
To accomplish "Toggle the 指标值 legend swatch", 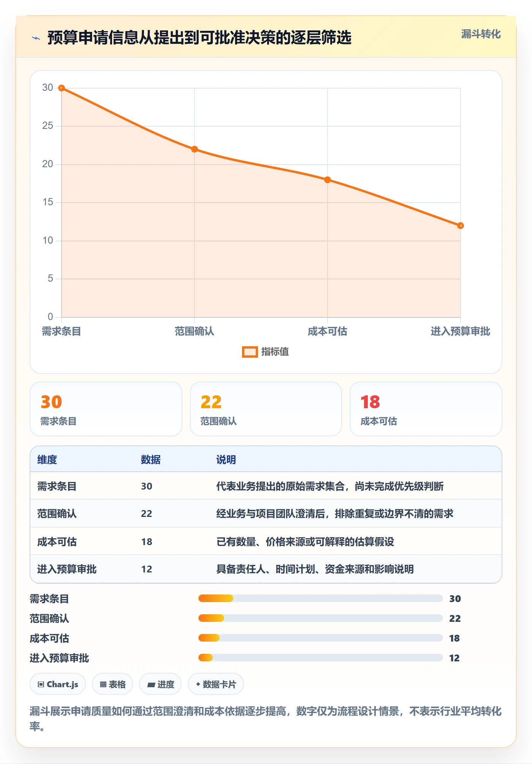I will (x=250, y=352).
